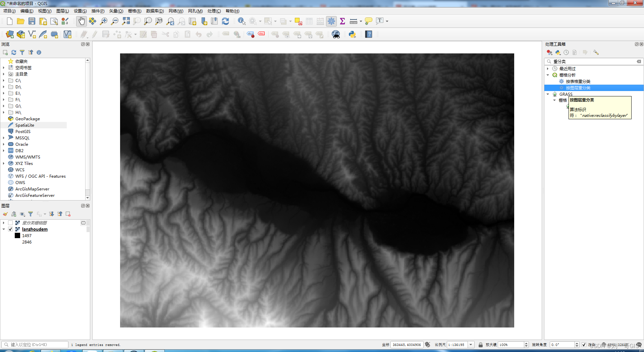Open the measure line tool
Viewport: 644px width, 352px height.
point(353,21)
